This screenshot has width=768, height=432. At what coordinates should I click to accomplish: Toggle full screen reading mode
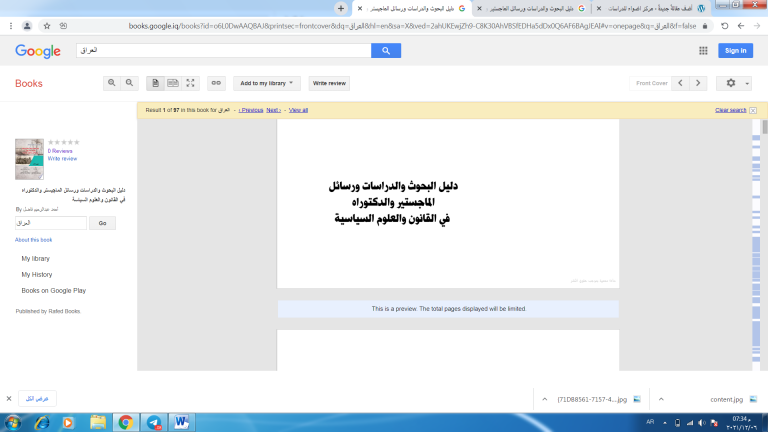pos(191,83)
